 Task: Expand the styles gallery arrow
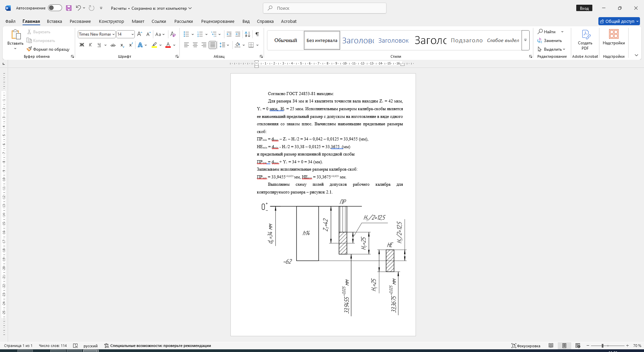[526, 40]
